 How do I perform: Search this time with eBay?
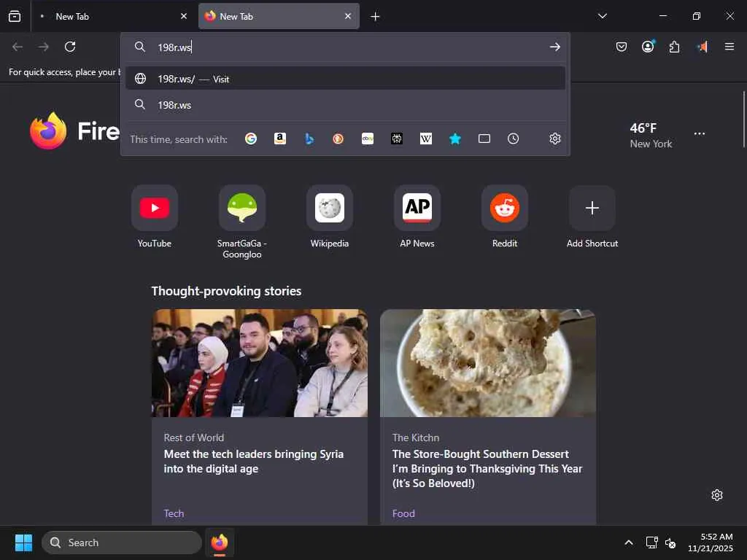(x=368, y=139)
